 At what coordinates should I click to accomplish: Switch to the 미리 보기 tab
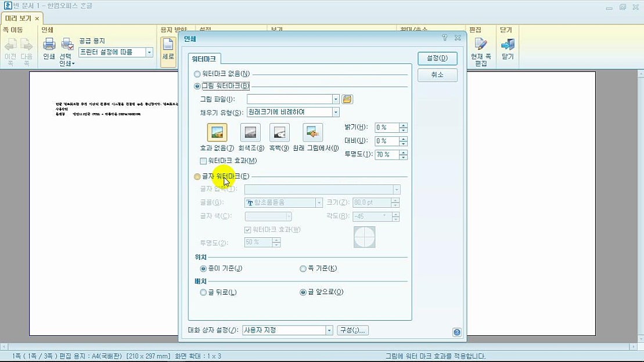click(x=19, y=18)
